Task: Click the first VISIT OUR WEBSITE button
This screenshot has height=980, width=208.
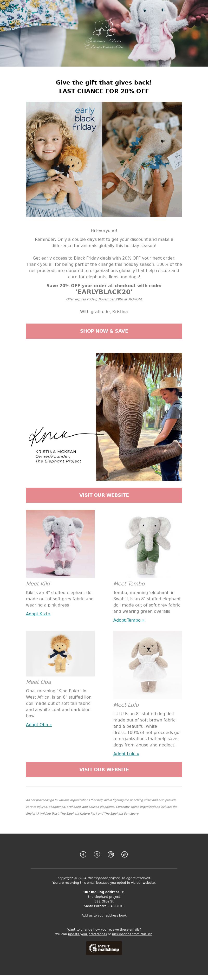Action: 104,495
